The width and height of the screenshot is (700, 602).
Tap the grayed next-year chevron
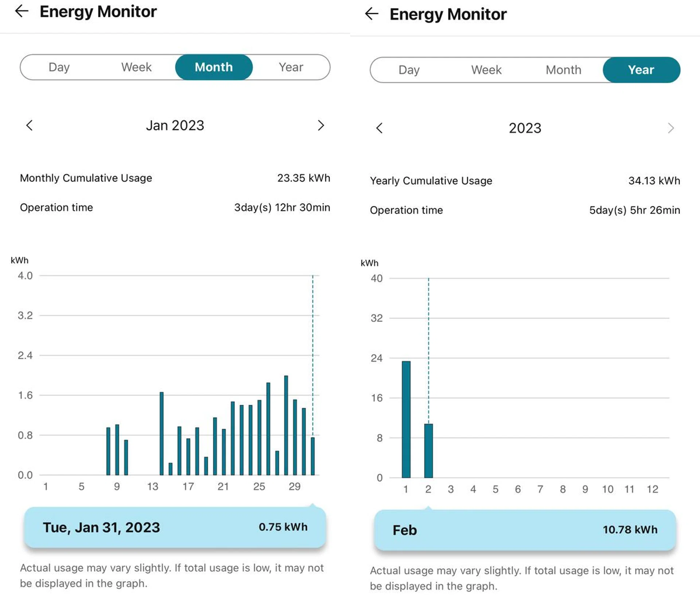point(670,128)
